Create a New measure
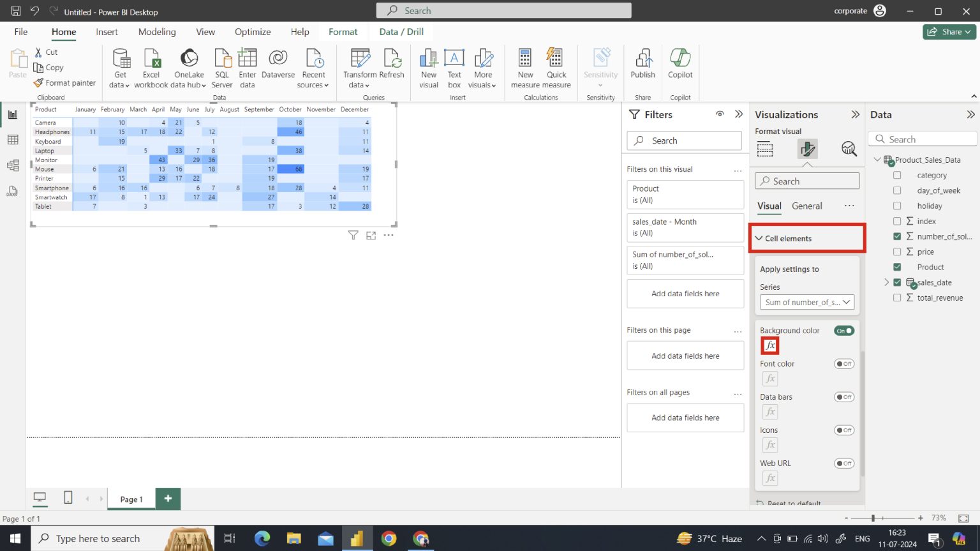The image size is (980, 551). tap(524, 67)
